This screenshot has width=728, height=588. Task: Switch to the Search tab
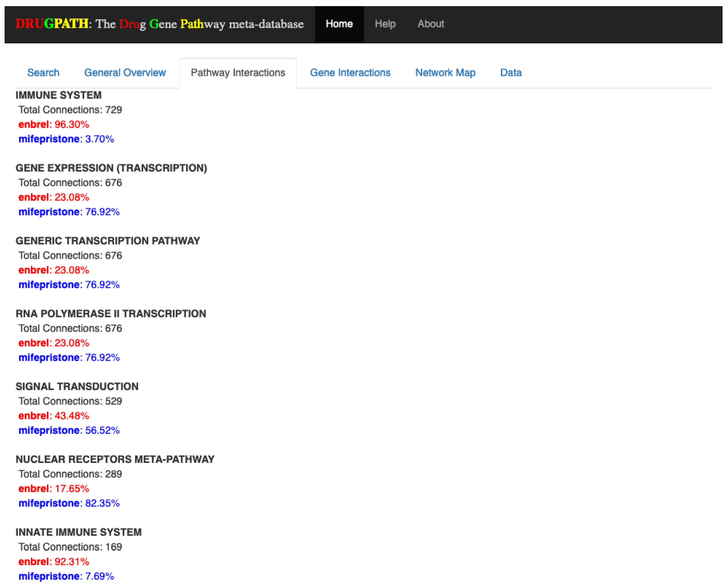(x=43, y=73)
